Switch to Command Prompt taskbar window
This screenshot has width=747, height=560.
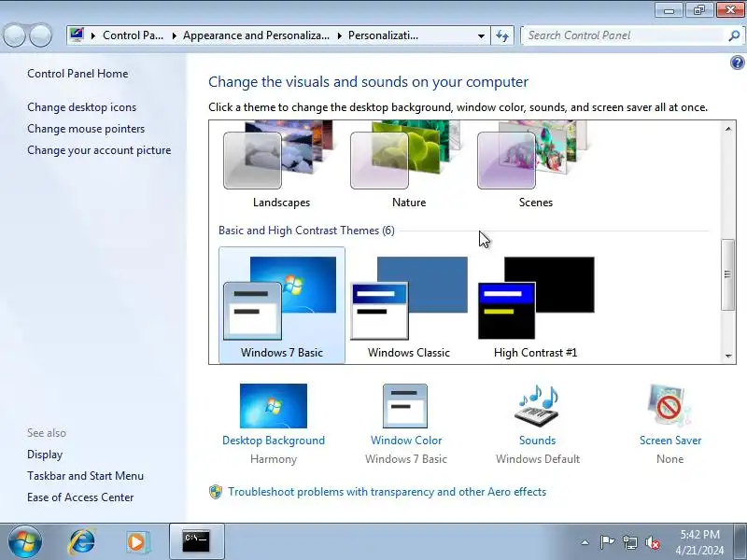(197, 542)
